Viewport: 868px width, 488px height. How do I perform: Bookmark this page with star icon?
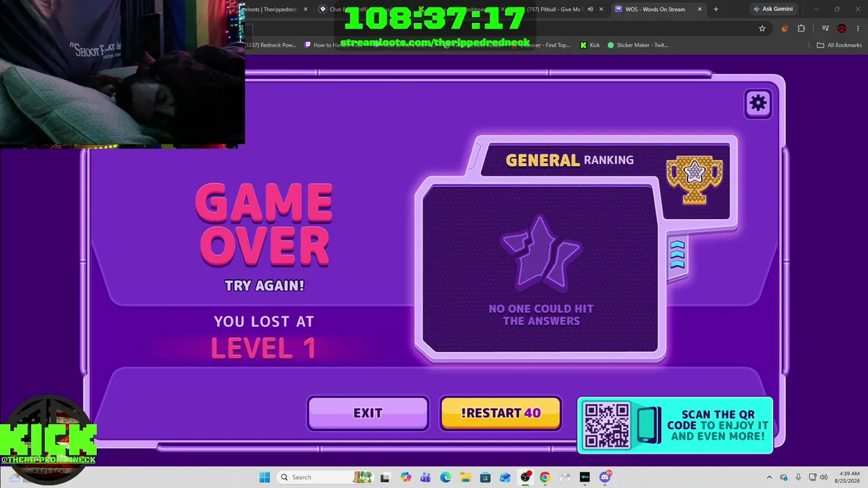762,28
